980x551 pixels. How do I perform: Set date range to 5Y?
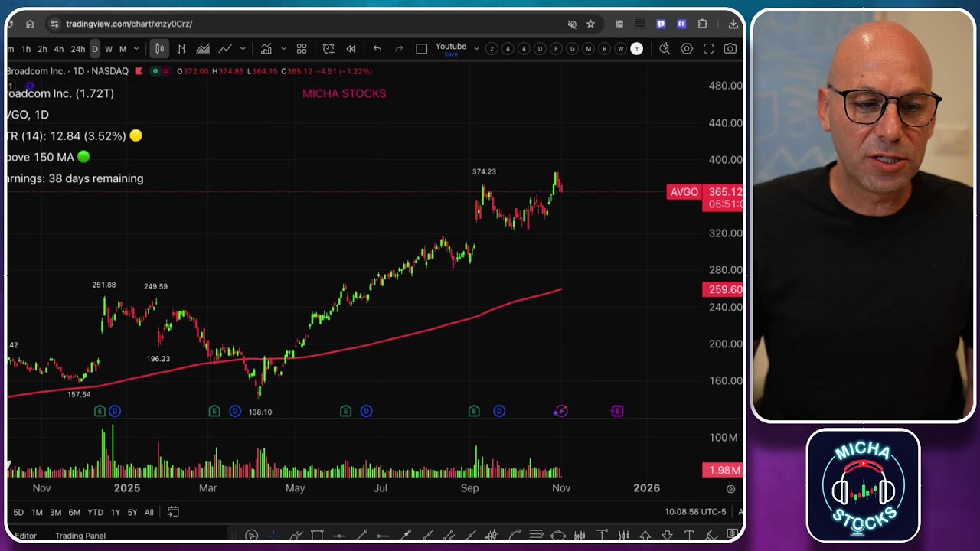click(x=132, y=513)
